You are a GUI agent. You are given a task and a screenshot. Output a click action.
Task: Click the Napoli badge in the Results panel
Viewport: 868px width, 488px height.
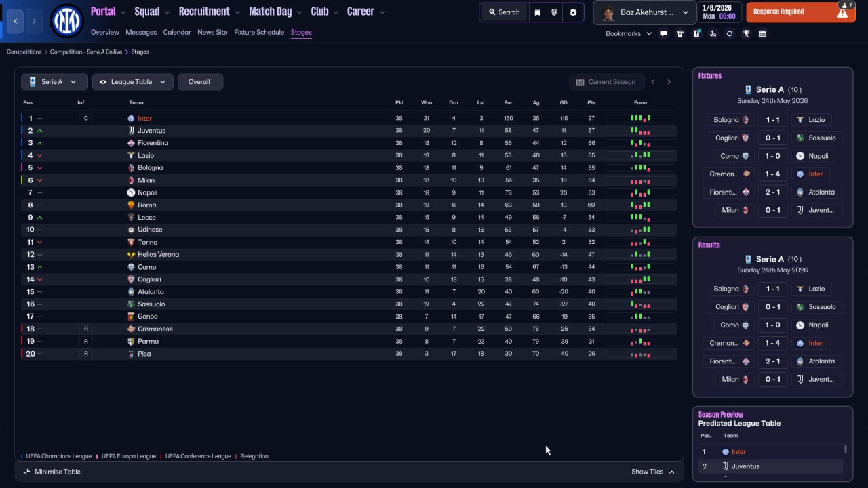click(x=800, y=325)
